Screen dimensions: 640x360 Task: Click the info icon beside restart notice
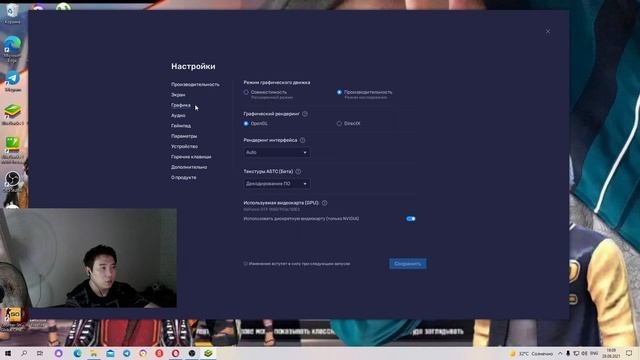tap(245, 264)
